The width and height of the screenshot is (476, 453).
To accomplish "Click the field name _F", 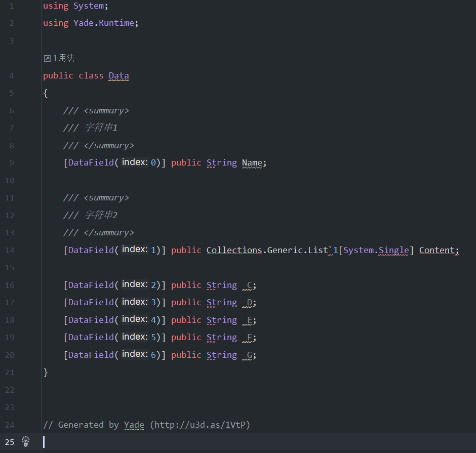I will tap(247, 338).
